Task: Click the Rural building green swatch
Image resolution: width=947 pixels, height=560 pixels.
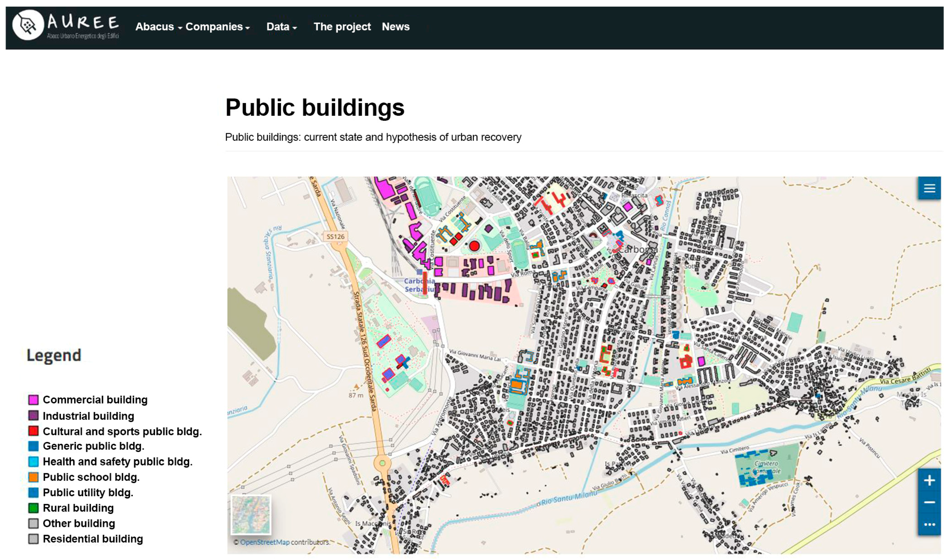Action: [33, 508]
